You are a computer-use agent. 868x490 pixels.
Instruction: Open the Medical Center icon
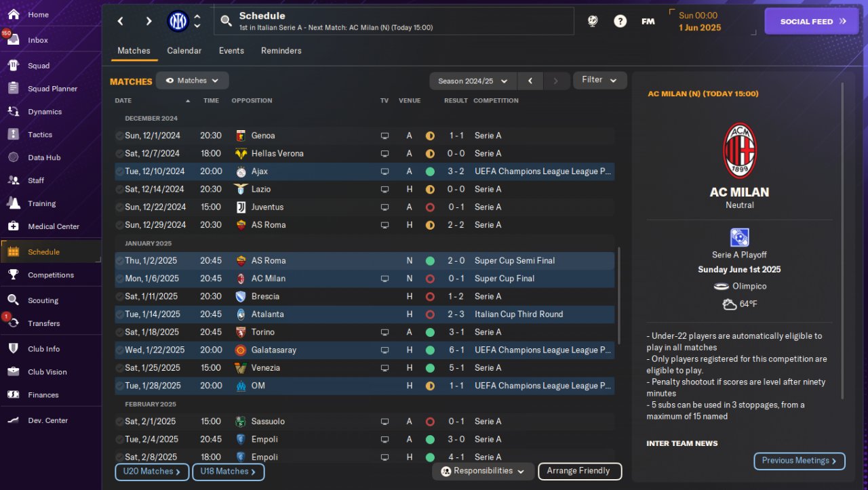coord(14,226)
